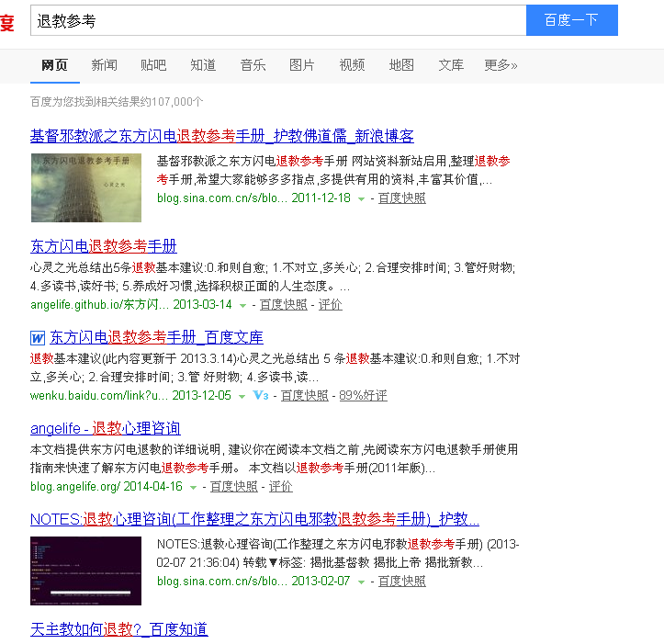The height and width of the screenshot is (644, 664).
Task: Open 天主教如何退教?_百度知道 result title
Action: (119, 629)
